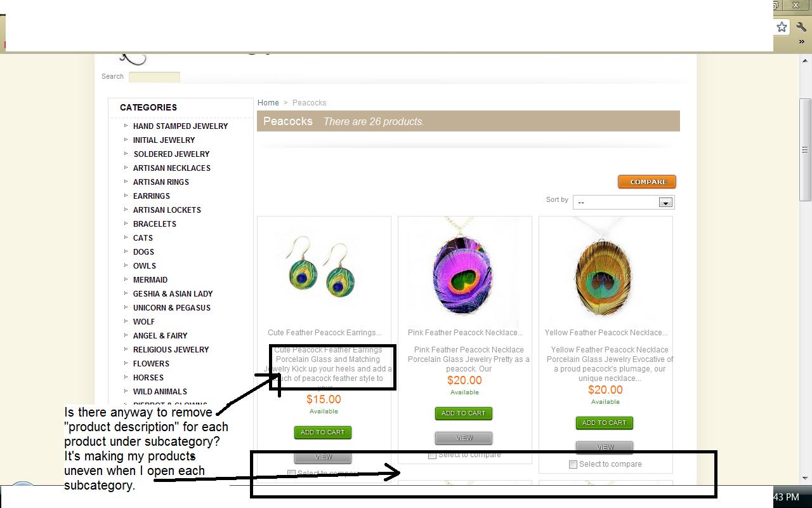Viewport: 812px width, 508px height.
Task: Open the Mermaid category
Action: coord(150,279)
